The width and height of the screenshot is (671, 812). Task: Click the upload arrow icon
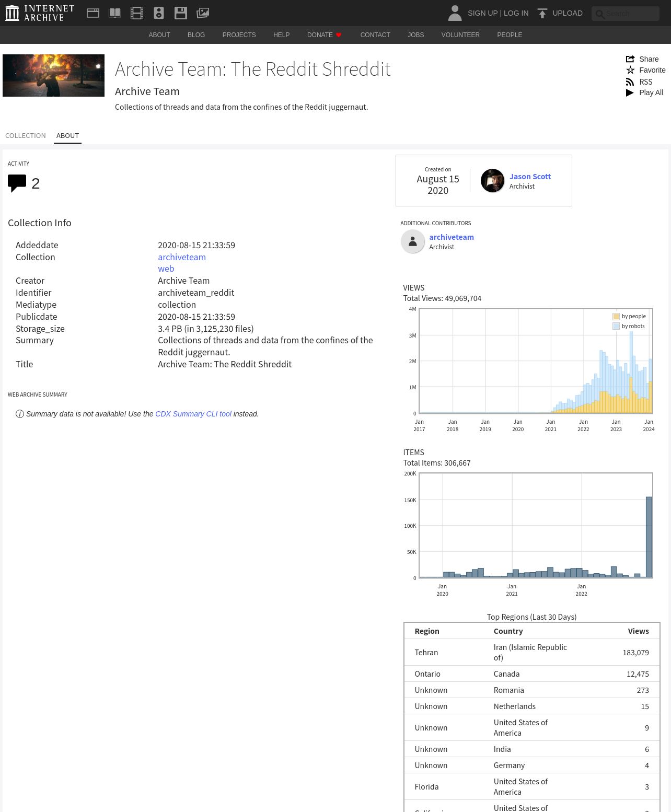(x=542, y=13)
